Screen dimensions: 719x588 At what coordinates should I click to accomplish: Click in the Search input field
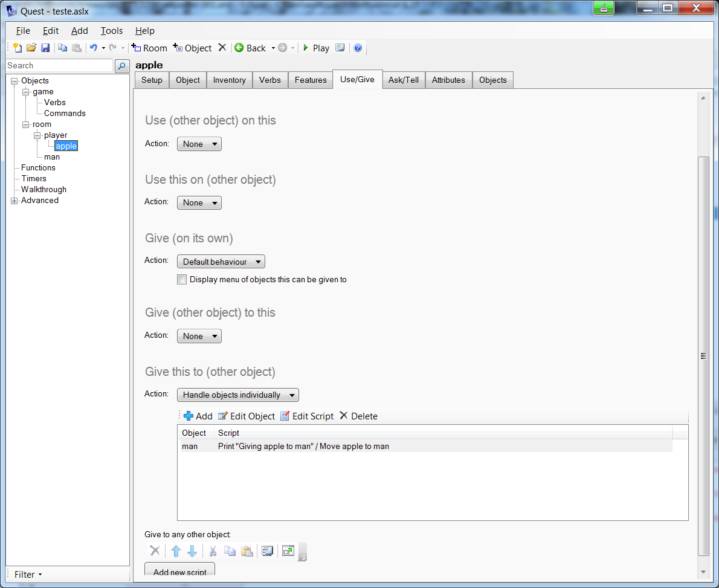click(59, 66)
